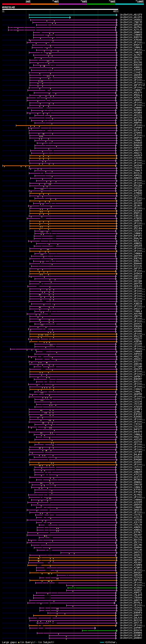Click the orange alignment bar for UniRef100_Q4SD48
Screen dimensions: 146x644
pos(59,166)
